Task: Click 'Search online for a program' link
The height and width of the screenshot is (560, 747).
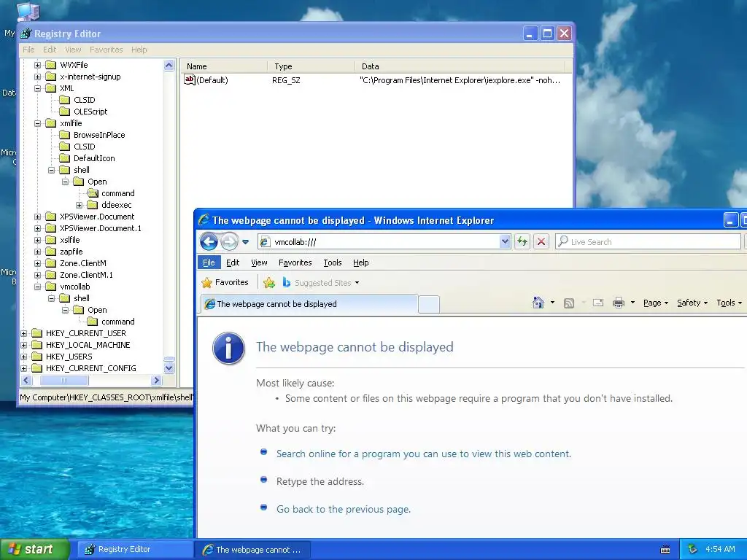Action: pos(424,454)
